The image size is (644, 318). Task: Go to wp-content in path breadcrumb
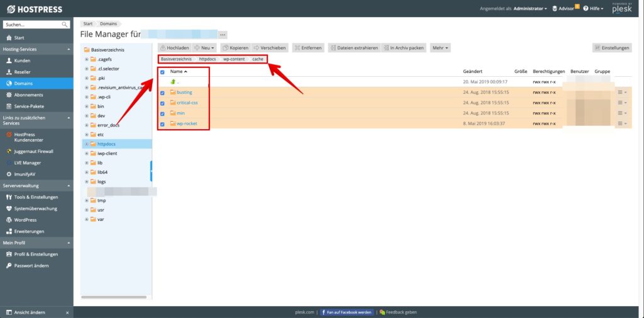pyautogui.click(x=234, y=59)
